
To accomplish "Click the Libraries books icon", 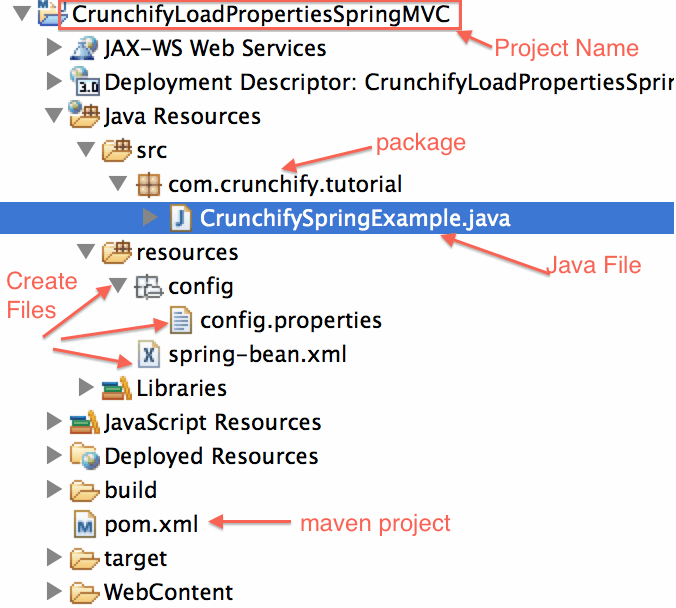I will pyautogui.click(x=117, y=388).
